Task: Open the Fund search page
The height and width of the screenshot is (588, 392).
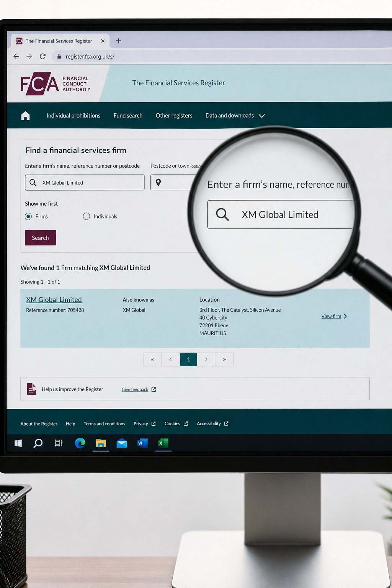Action: [x=128, y=116]
